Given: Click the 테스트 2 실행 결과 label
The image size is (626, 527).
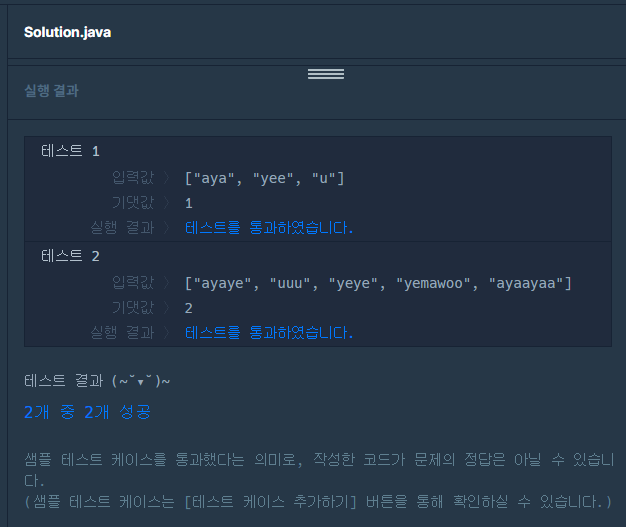Looking at the screenshot, I should [122, 333].
